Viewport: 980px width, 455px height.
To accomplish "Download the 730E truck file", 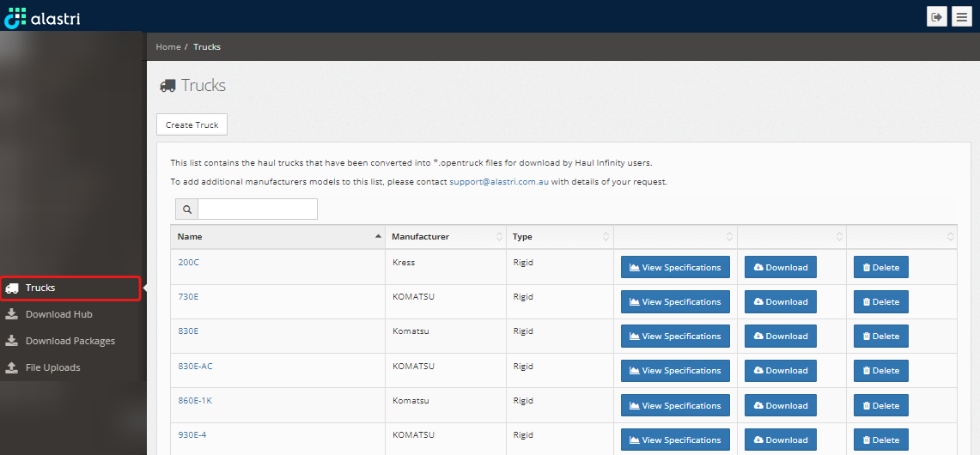I will 780,302.
